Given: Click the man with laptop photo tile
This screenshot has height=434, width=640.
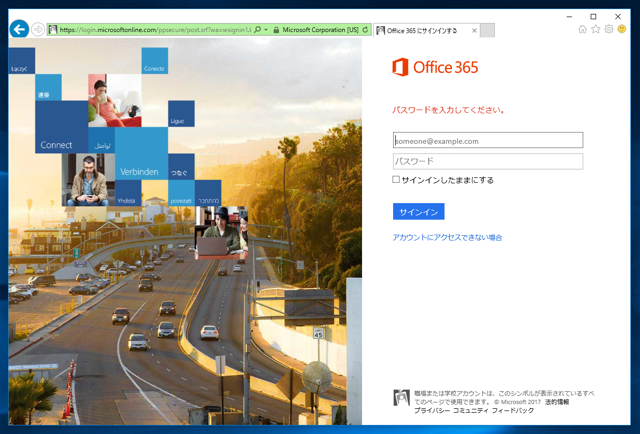Looking at the screenshot, I should click(221, 233).
